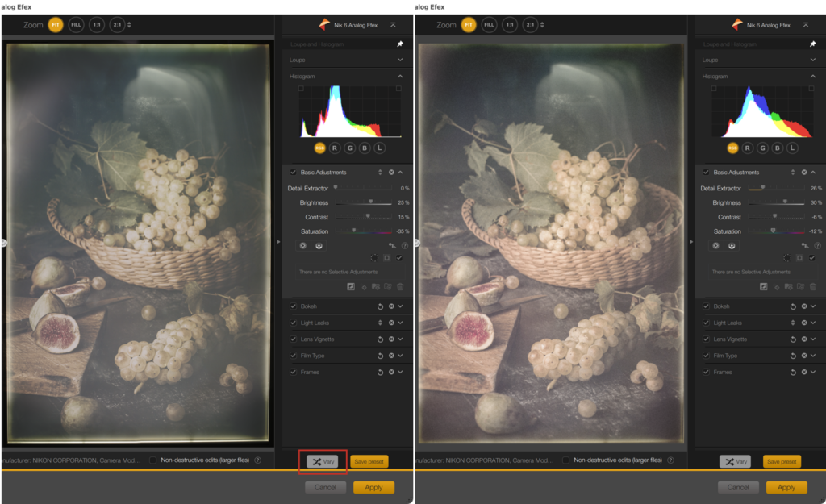
Task: Click Save preset in left window
Action: pos(369,462)
